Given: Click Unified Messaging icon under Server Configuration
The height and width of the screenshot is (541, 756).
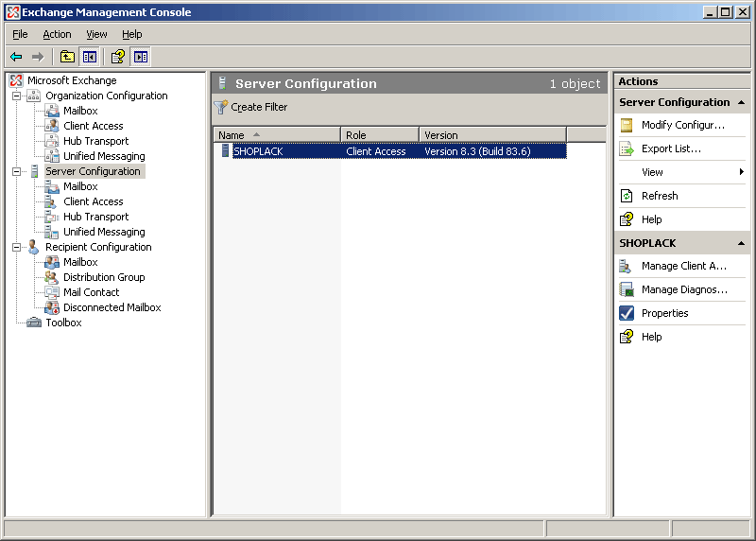Looking at the screenshot, I should coord(52,232).
